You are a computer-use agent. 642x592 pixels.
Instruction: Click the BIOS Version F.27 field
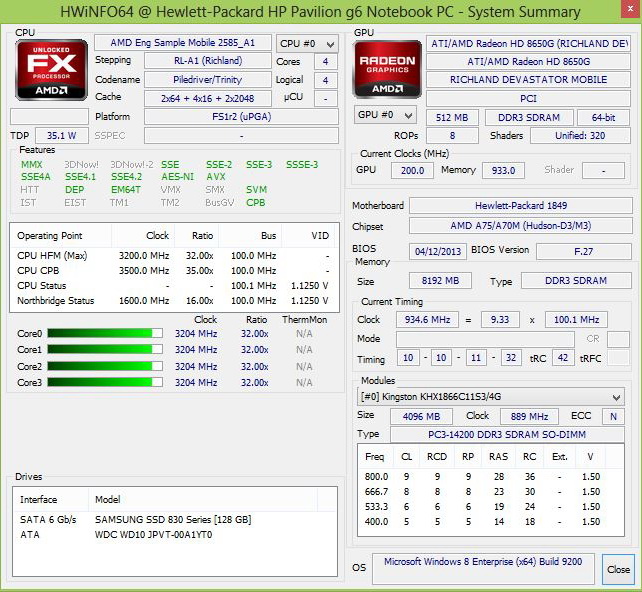tap(584, 251)
